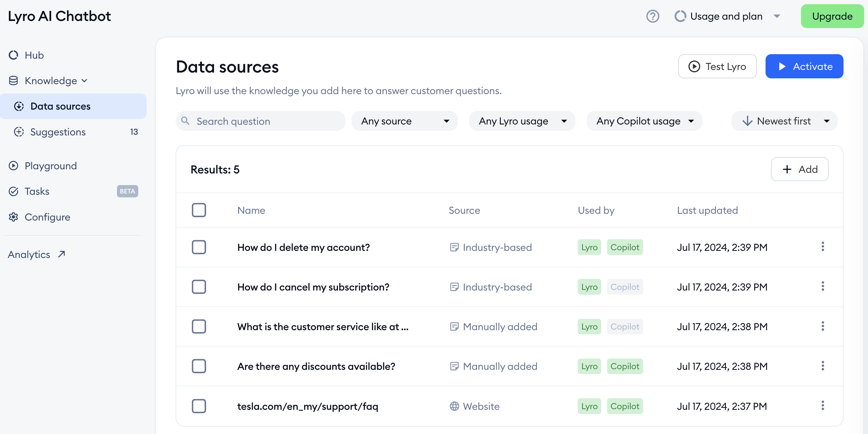
Task: Expand the 'Any Lyro usage' filter
Action: 522,121
